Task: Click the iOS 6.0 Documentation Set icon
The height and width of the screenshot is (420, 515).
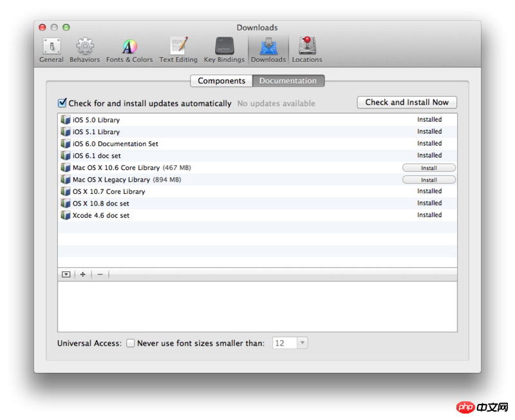Action: 66,144
